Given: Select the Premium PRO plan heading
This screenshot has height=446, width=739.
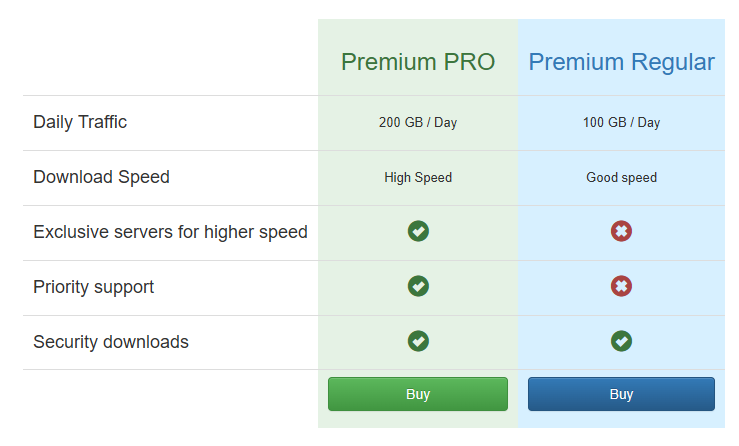Looking at the screenshot, I should click(x=418, y=62).
